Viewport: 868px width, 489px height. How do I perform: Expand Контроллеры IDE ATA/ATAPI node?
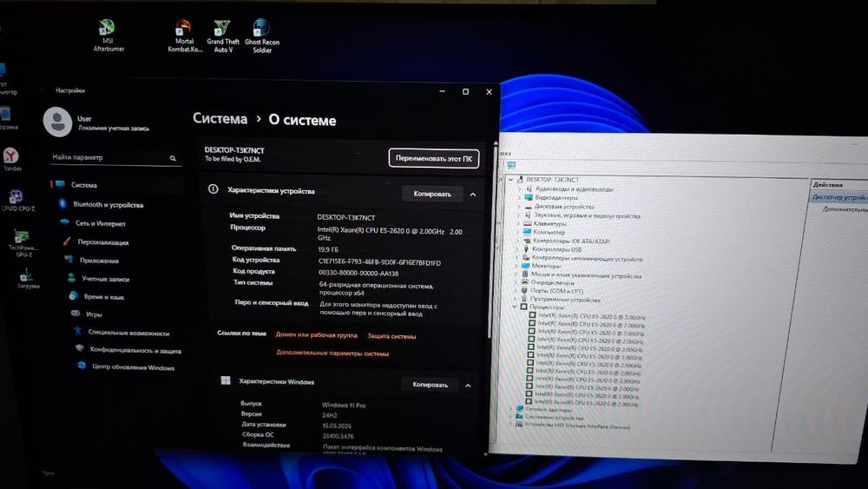pyautogui.click(x=517, y=241)
